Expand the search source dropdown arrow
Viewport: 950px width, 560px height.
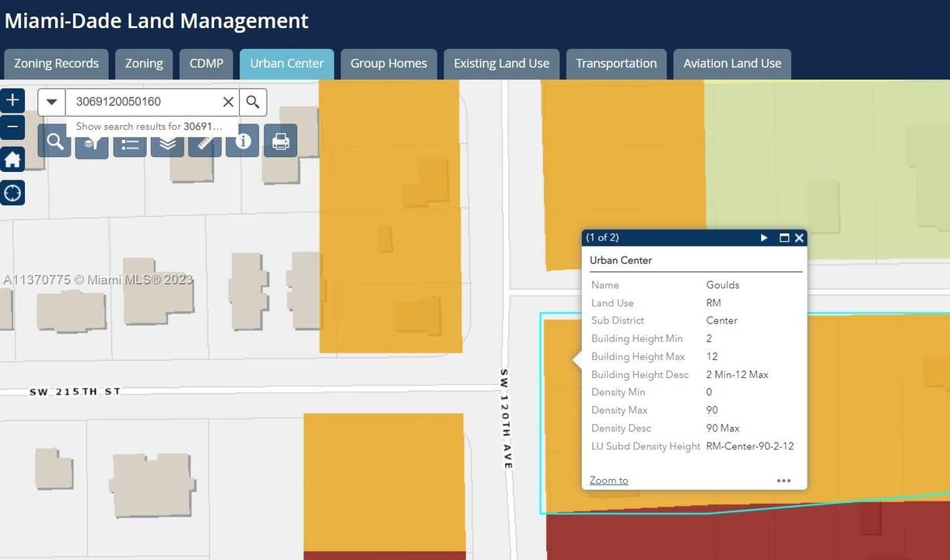tap(51, 102)
